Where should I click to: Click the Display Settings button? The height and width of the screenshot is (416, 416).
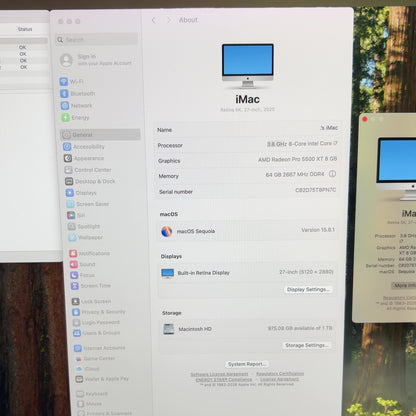[x=308, y=289]
